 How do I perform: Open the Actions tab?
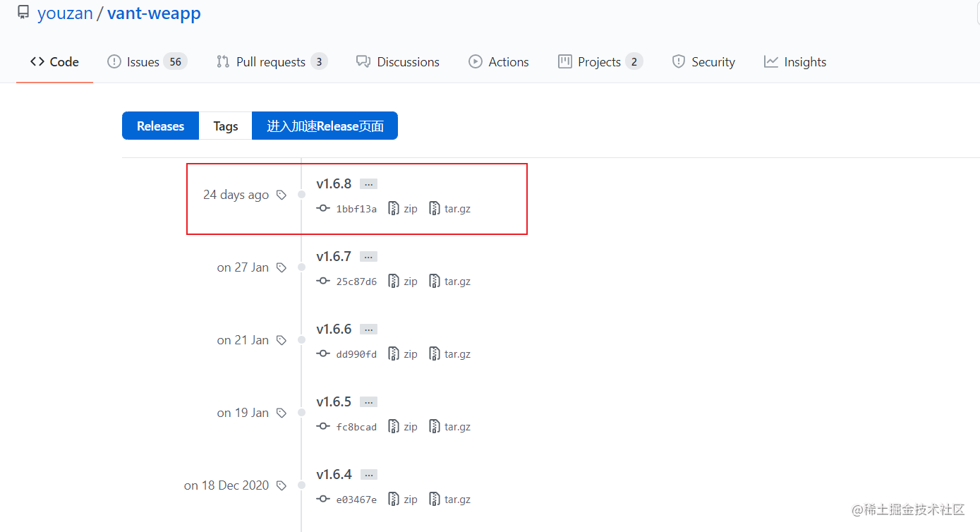[x=499, y=62]
